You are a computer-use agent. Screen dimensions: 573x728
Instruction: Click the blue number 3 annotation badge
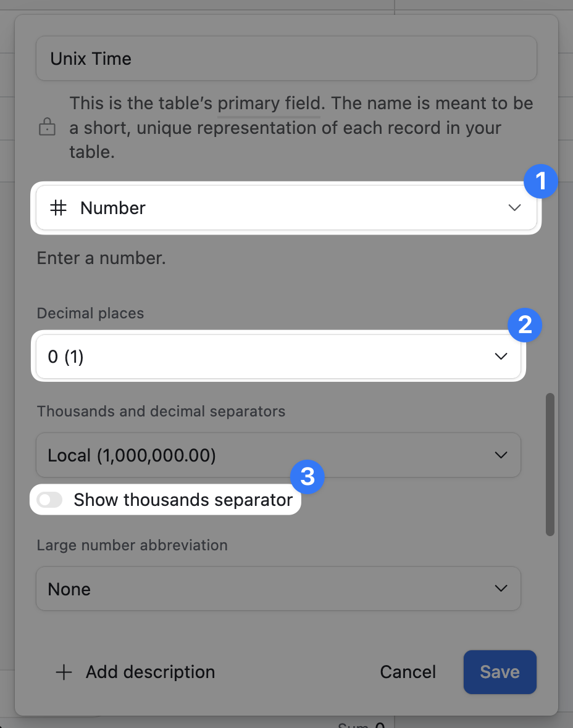(x=307, y=477)
